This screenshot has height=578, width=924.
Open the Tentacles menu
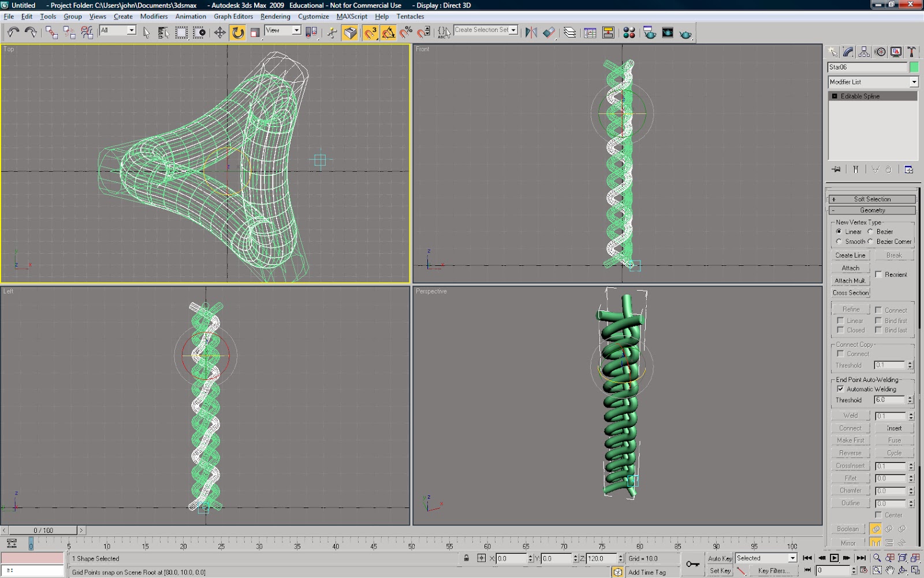pos(410,16)
